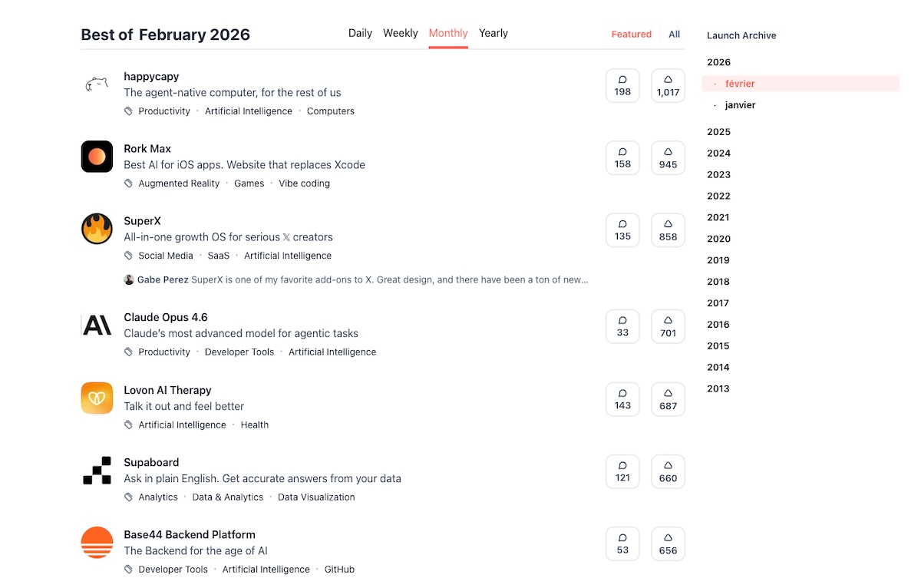Show All launches filter
Screen dimensions: 921x588
coord(674,35)
